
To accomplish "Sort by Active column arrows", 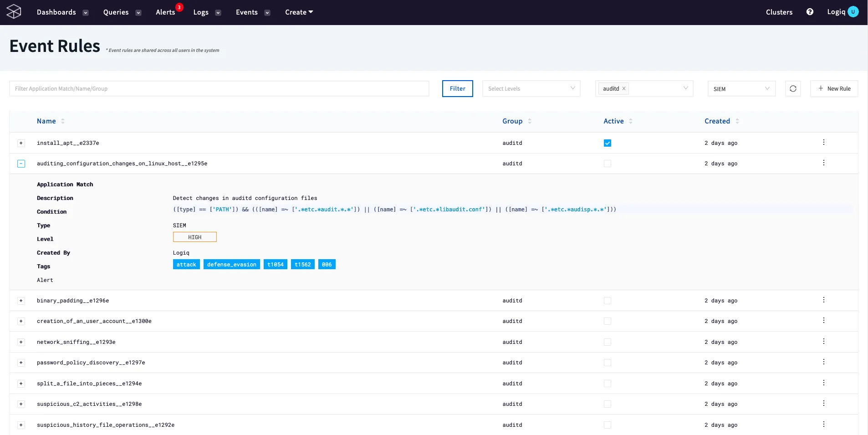I will [631, 121].
